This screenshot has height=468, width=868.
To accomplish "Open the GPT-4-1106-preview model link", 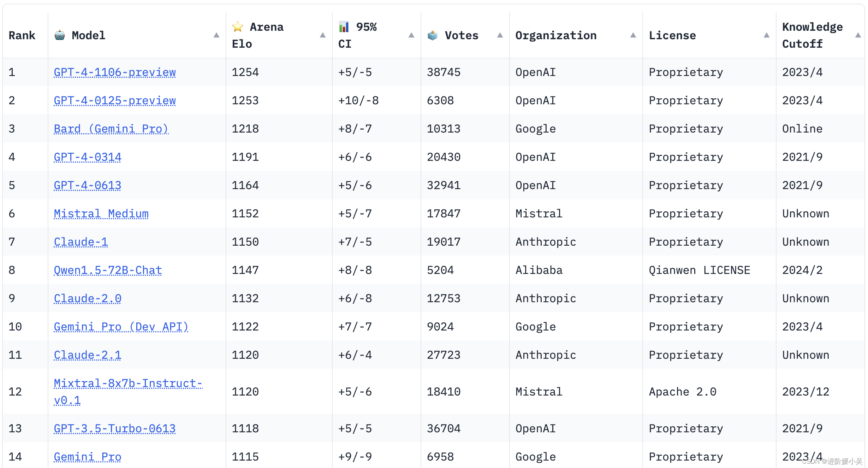I will click(115, 72).
